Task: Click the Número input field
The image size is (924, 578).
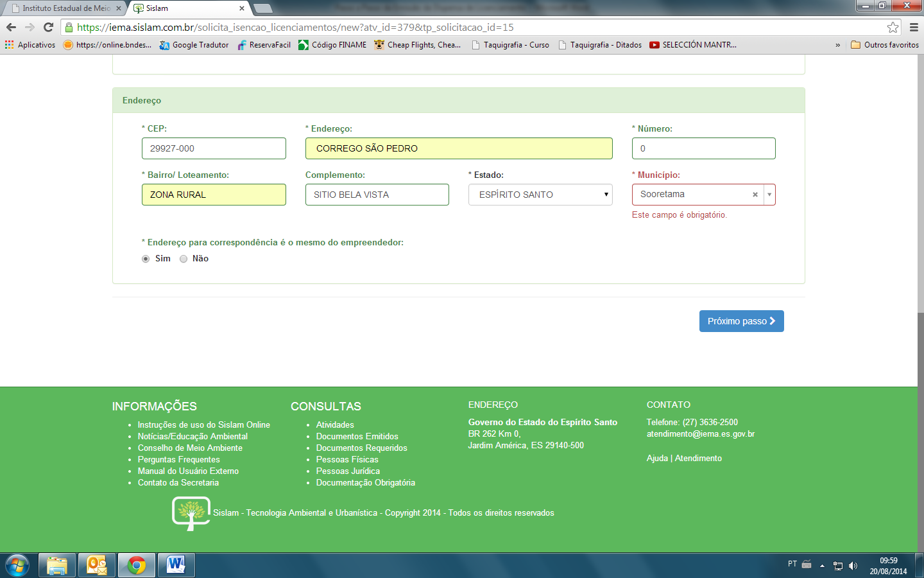Action: [x=704, y=148]
